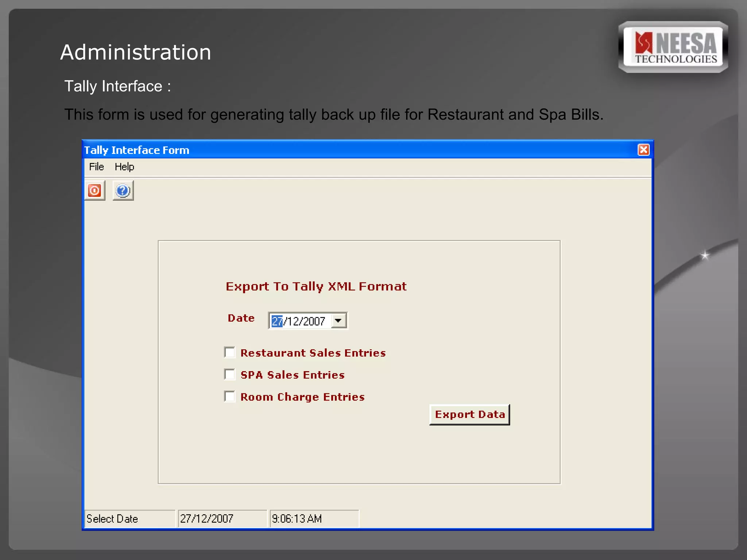This screenshot has height=560, width=747.
Task: Click the Tally Interface Form title text
Action: [137, 150]
